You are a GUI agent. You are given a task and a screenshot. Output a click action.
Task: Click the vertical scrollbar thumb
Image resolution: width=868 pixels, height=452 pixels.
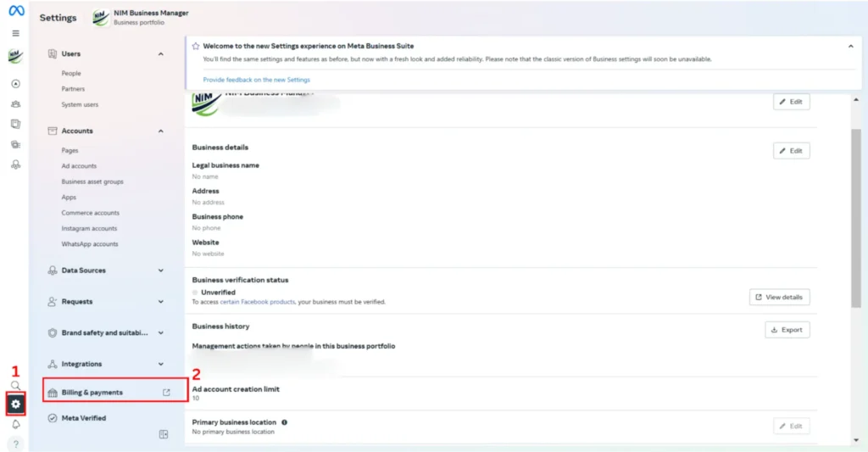856,218
